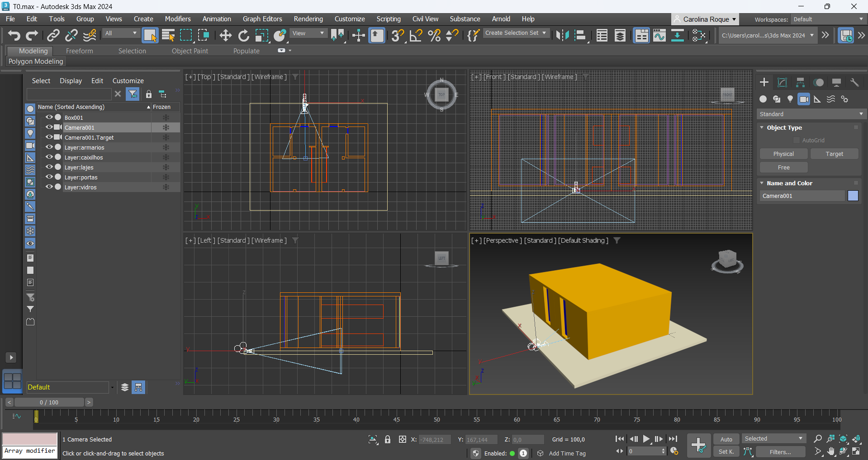
Task: Play the animation
Action: 646,439
